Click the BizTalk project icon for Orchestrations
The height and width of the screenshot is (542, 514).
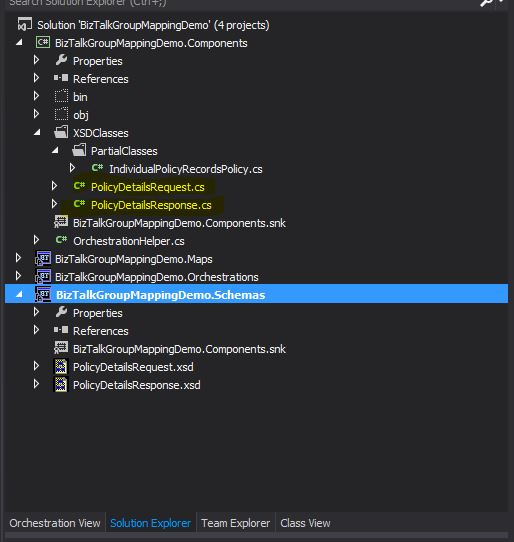(x=43, y=277)
